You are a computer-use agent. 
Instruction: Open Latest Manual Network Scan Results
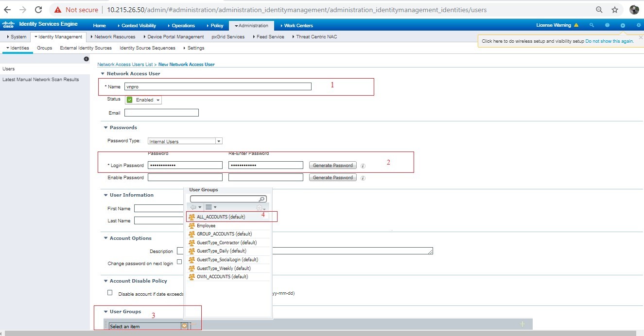[x=40, y=80]
